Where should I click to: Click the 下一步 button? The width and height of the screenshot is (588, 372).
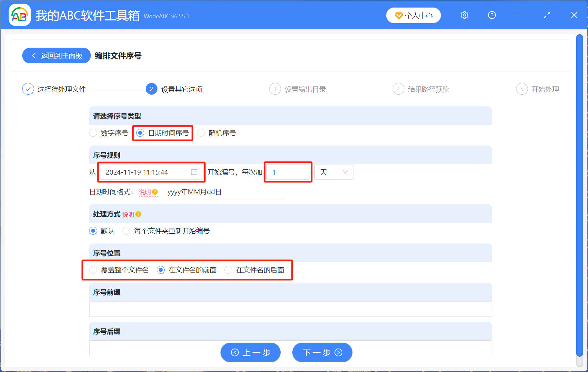322,352
